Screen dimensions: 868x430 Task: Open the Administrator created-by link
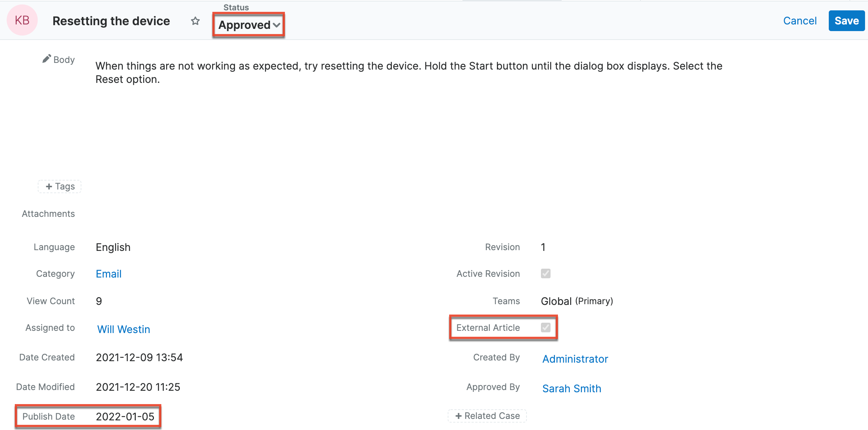[575, 359]
